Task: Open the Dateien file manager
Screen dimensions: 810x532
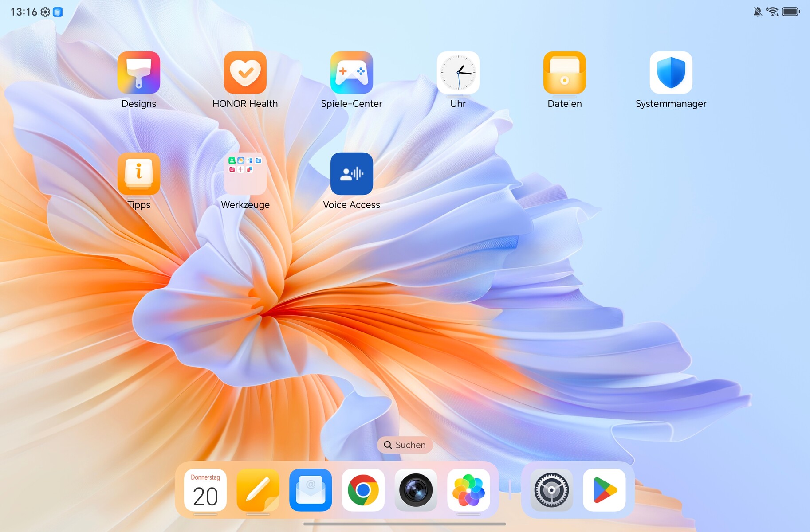Action: [564, 73]
